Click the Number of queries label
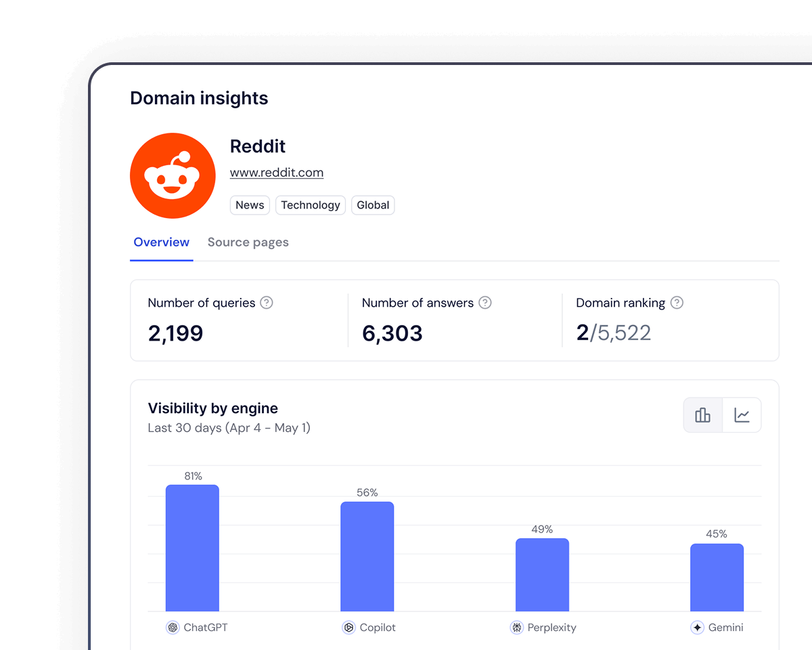812x650 pixels. (x=202, y=303)
